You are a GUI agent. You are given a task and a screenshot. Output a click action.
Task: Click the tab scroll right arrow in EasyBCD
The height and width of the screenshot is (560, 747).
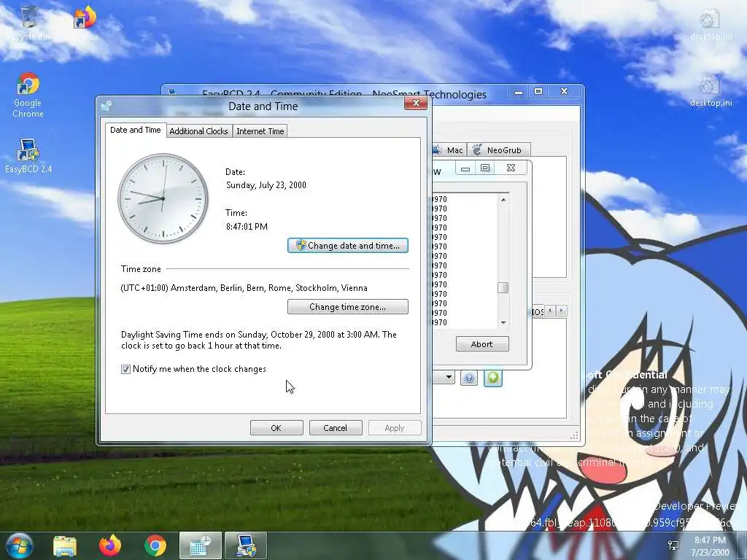(561, 311)
